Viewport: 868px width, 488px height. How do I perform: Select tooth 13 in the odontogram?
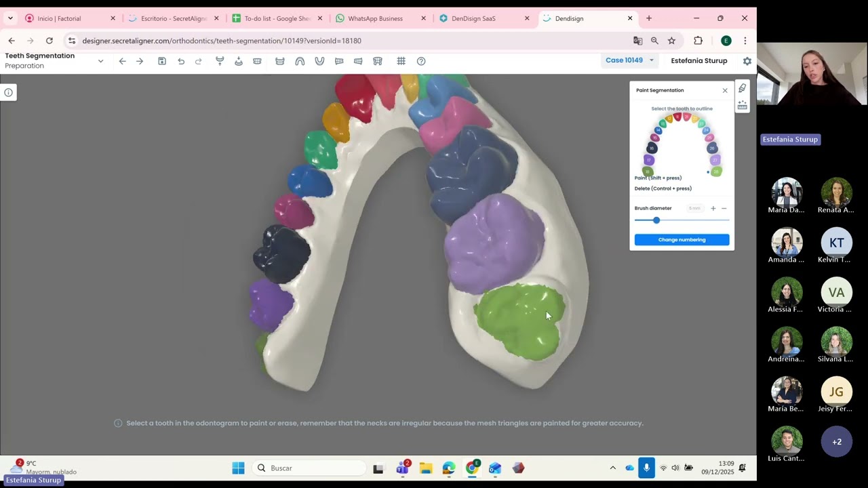pos(663,123)
